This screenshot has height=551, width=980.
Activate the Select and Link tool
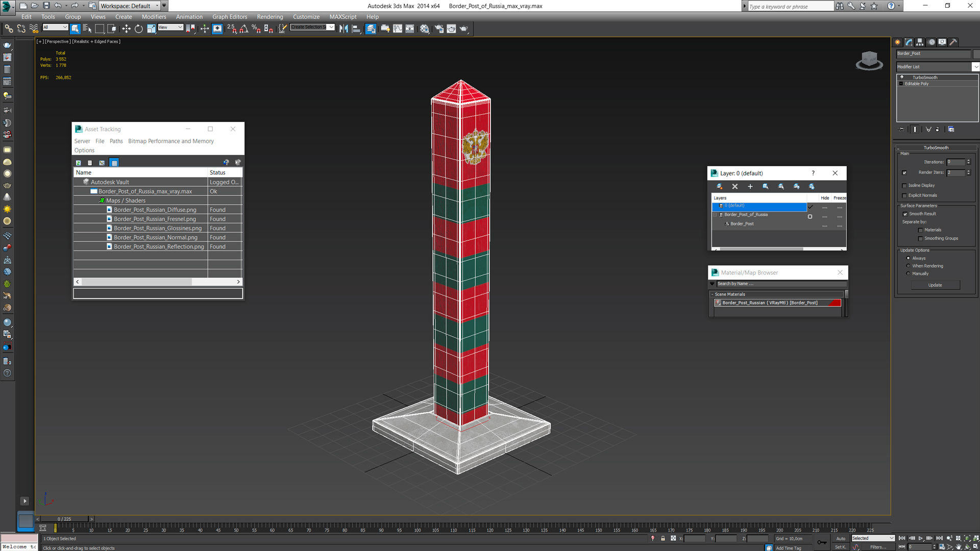(x=9, y=29)
